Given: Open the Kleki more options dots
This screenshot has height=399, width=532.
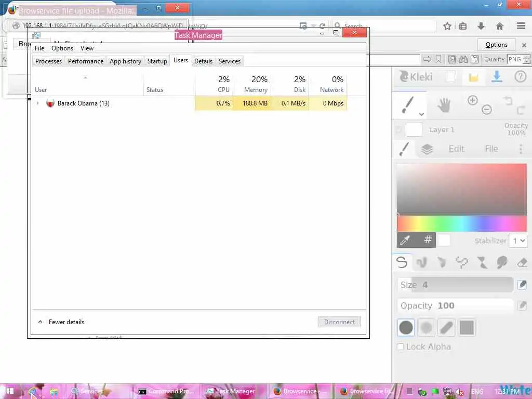Looking at the screenshot, I should 521,149.
